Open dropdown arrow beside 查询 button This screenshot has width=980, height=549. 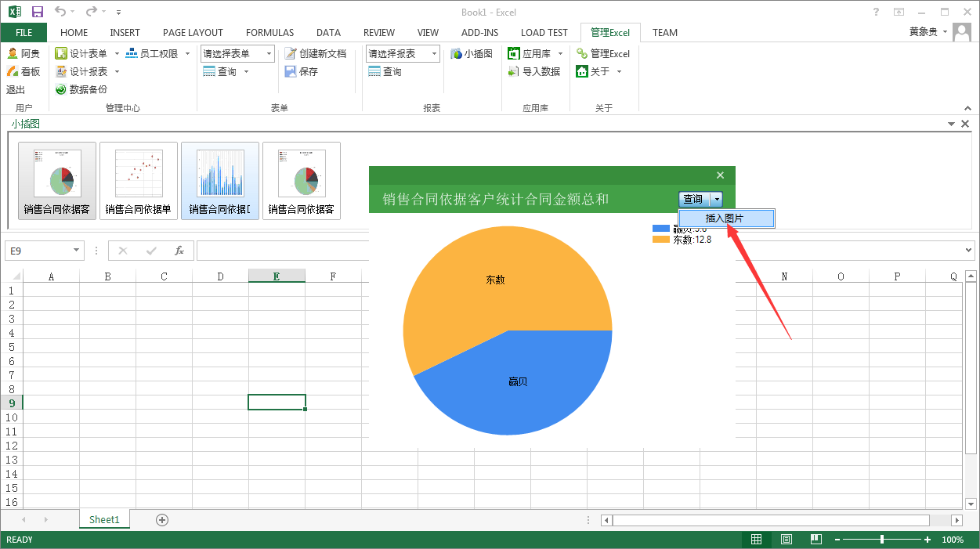click(x=717, y=199)
